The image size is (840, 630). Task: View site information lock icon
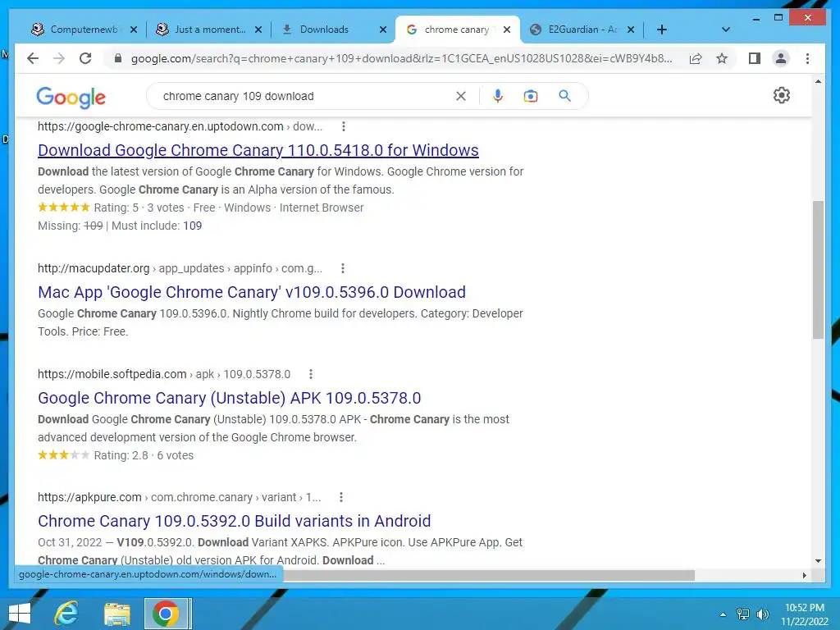pyautogui.click(x=118, y=58)
